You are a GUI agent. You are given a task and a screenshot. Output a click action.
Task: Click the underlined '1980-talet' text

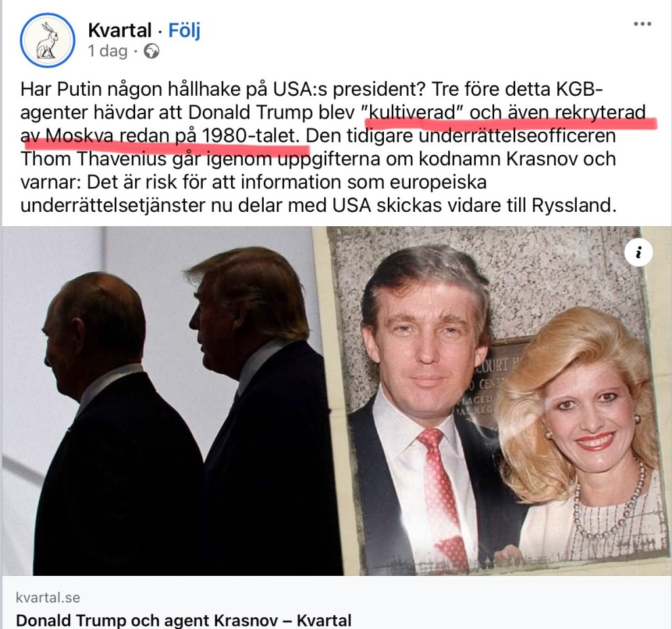tap(249, 135)
